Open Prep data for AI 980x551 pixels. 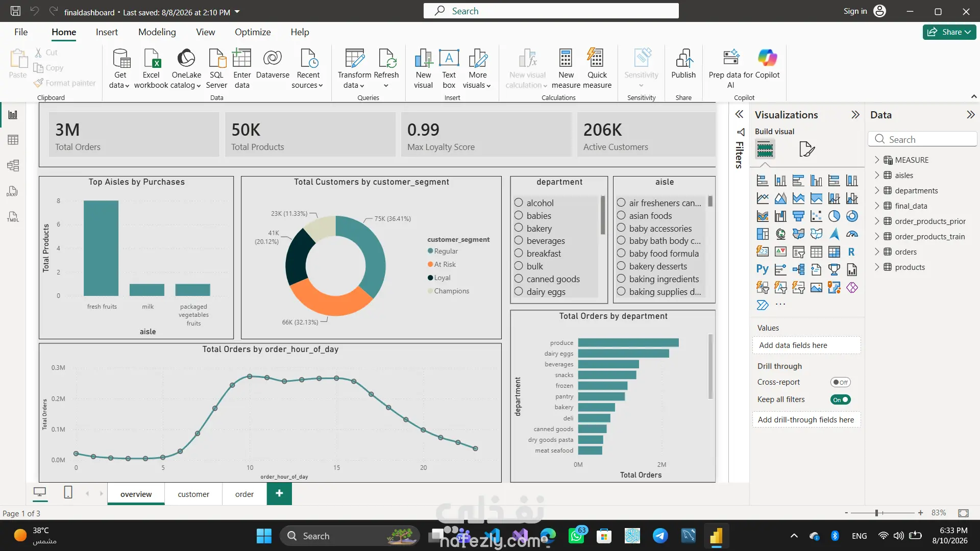tap(731, 69)
